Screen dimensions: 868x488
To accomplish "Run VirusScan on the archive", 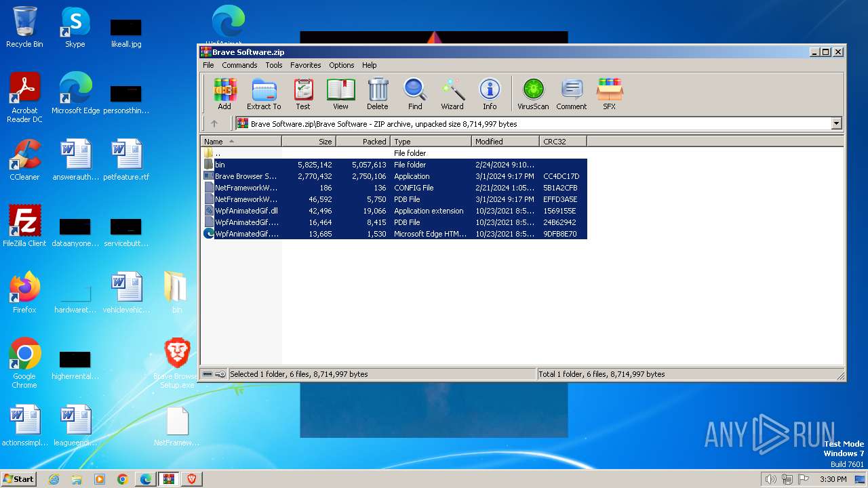I will (x=533, y=94).
